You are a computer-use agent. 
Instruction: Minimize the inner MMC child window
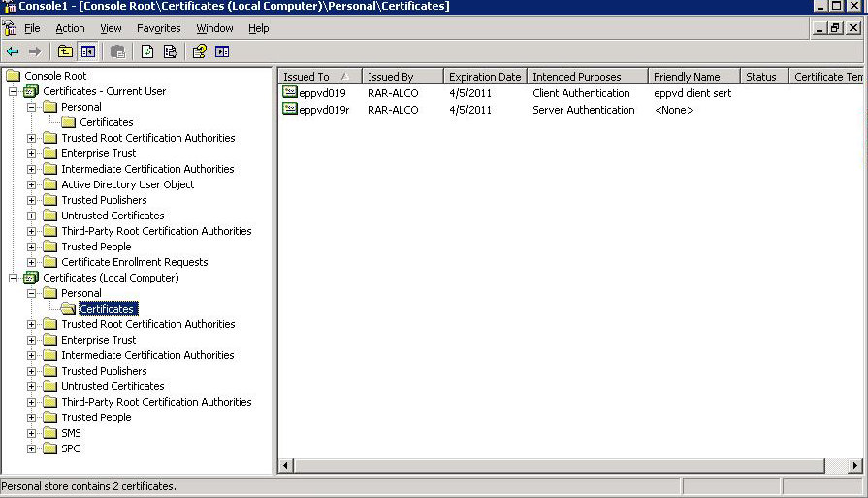[820, 28]
